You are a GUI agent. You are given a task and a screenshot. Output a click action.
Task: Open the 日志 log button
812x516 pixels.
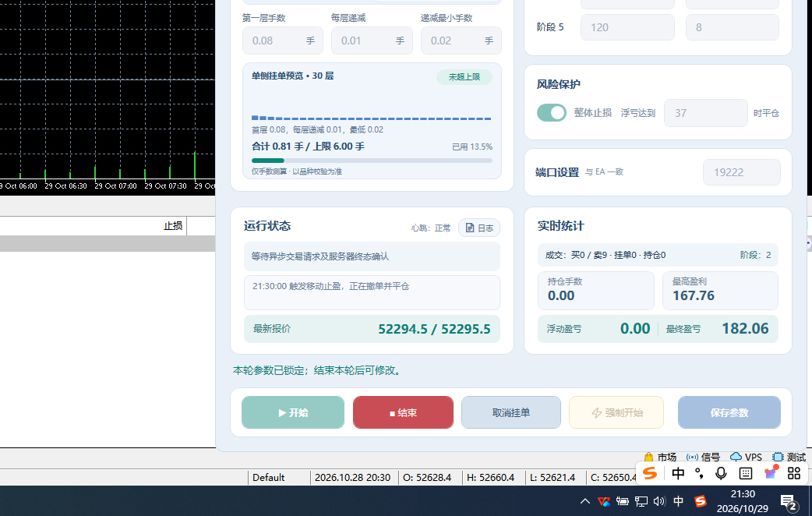click(x=479, y=228)
